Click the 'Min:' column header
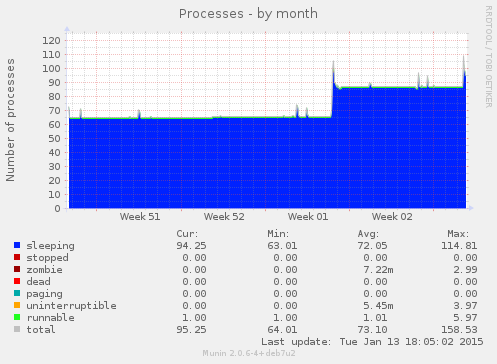Image resolution: width=497 pixels, height=364 pixels. (x=278, y=234)
